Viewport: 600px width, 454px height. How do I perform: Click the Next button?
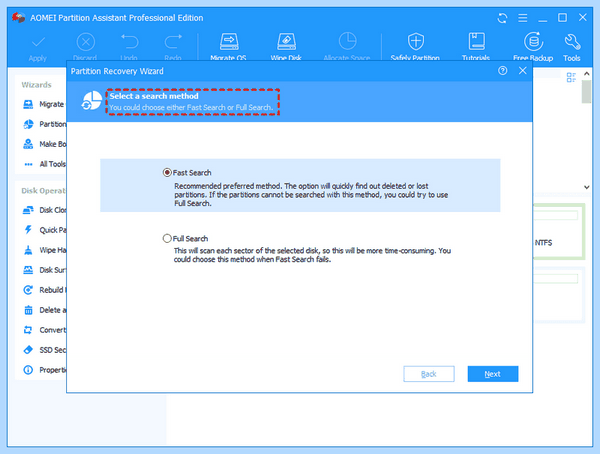493,374
